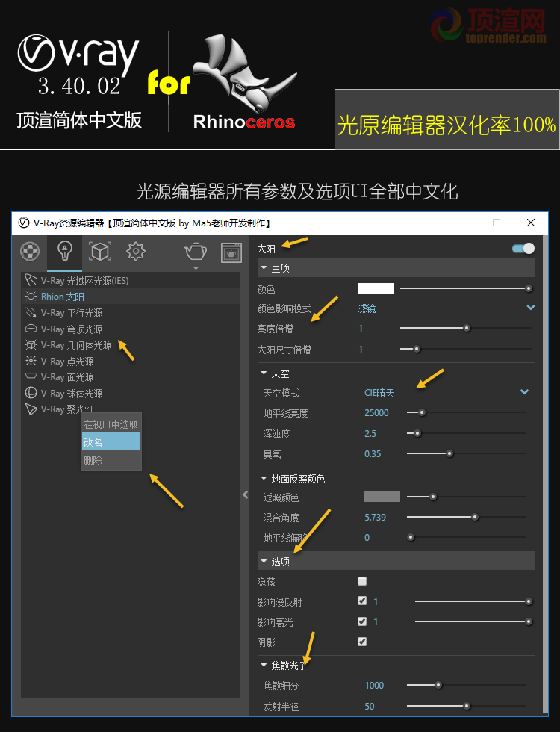Uncheck the 影响高光 checkbox
The height and width of the screenshot is (732, 560).
(362, 621)
